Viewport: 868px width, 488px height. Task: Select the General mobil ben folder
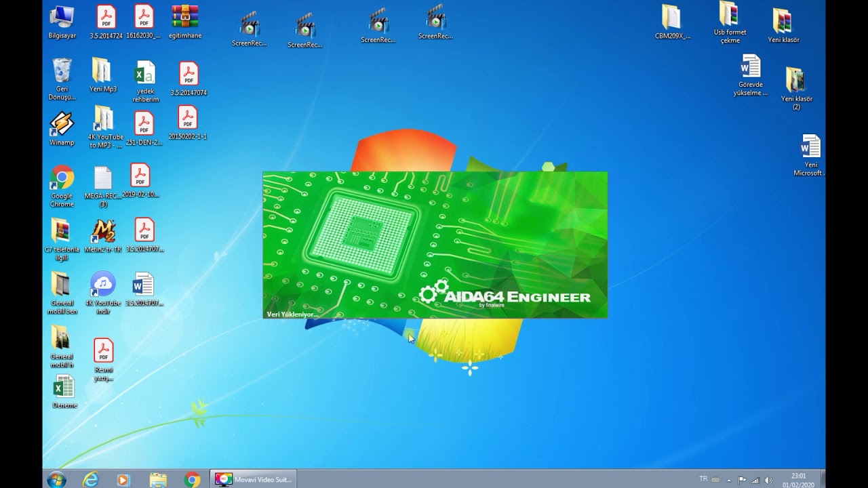point(62,293)
